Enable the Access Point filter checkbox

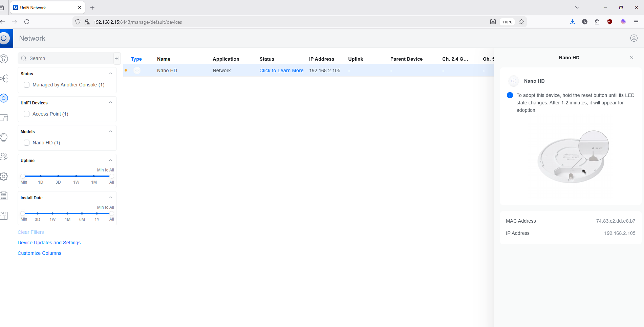27,114
